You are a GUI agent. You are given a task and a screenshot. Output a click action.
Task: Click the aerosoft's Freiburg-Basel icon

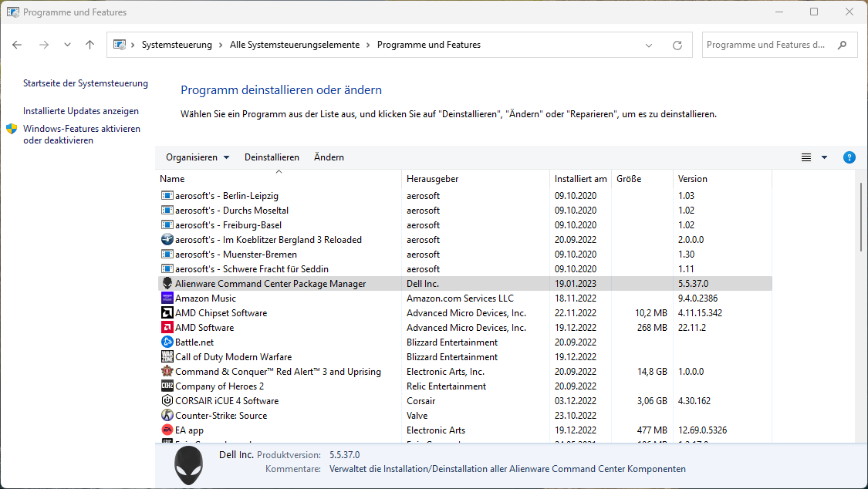(x=167, y=224)
